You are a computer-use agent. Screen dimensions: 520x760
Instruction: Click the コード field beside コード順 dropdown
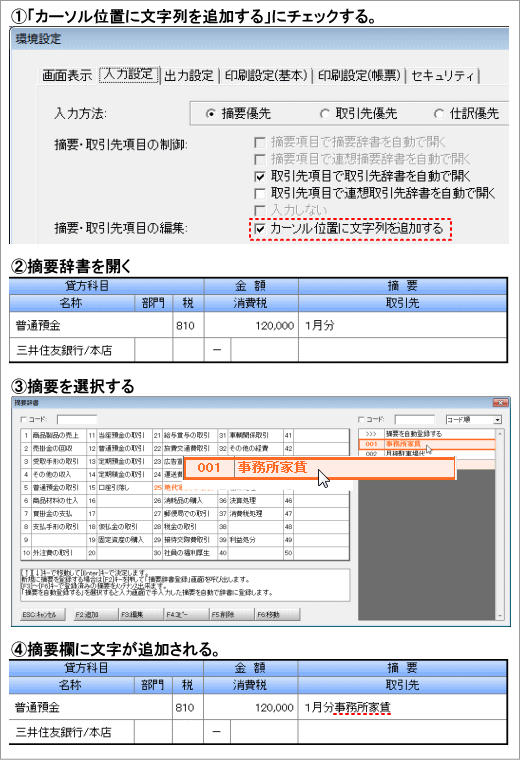point(415,419)
